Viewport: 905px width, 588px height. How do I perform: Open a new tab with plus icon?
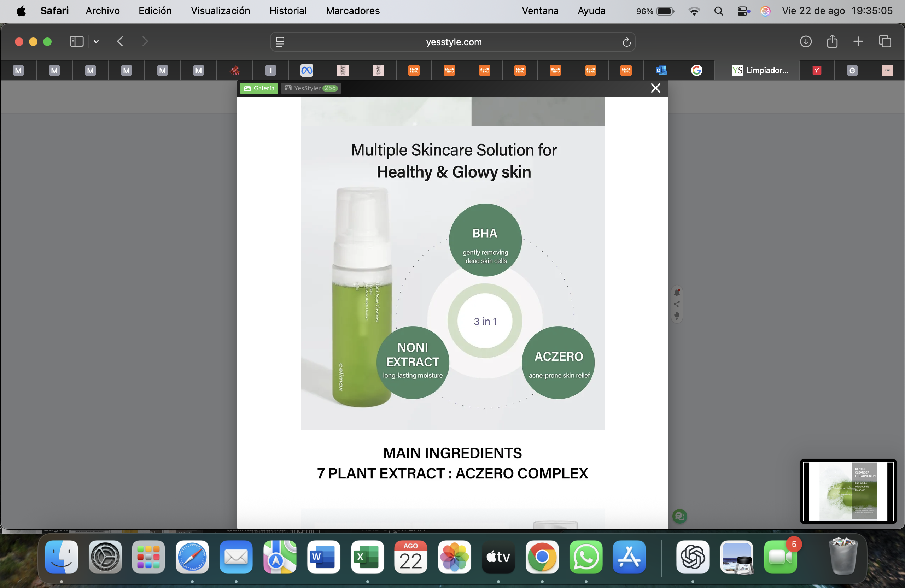(x=858, y=41)
